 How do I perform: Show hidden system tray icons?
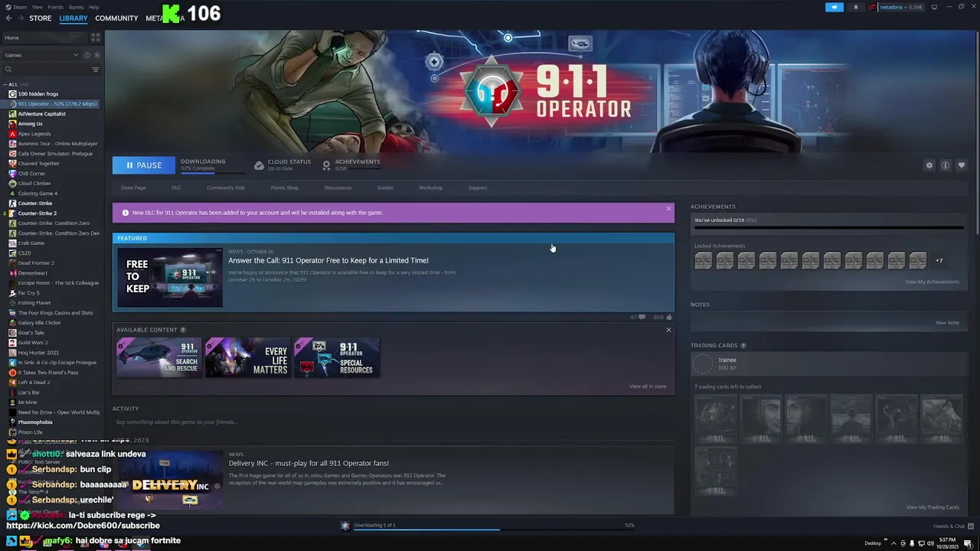click(x=893, y=543)
